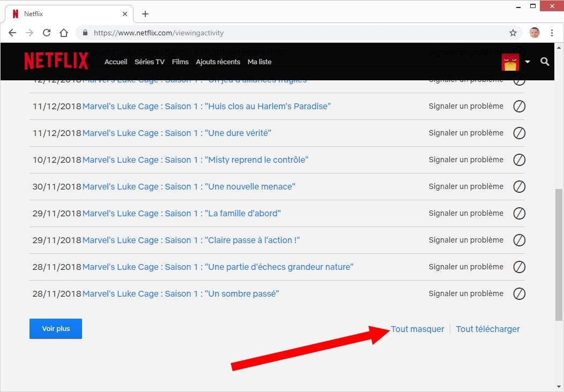This screenshot has width=564, height=392.
Task: Close the Netflix browser tab
Action: (x=125, y=14)
